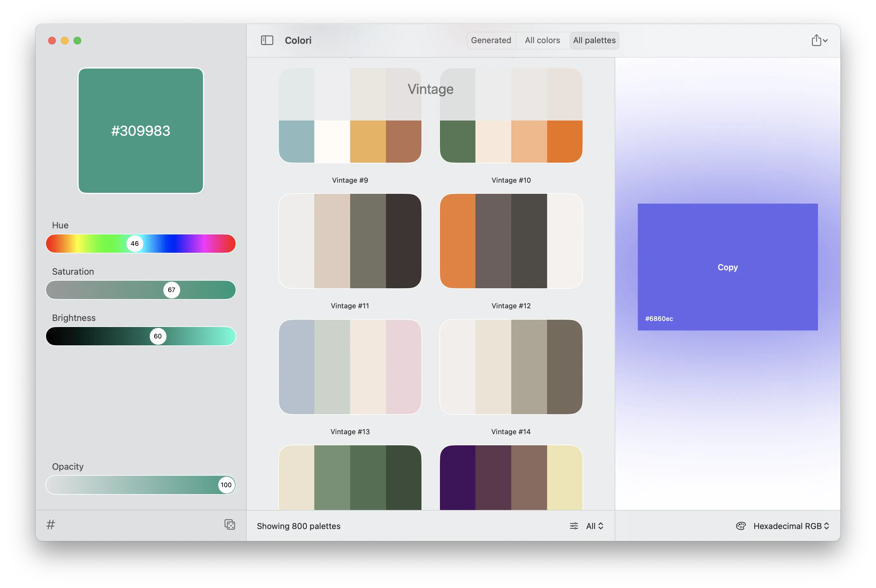Expand the share button chevron
The height and width of the screenshot is (588, 876).
point(825,41)
